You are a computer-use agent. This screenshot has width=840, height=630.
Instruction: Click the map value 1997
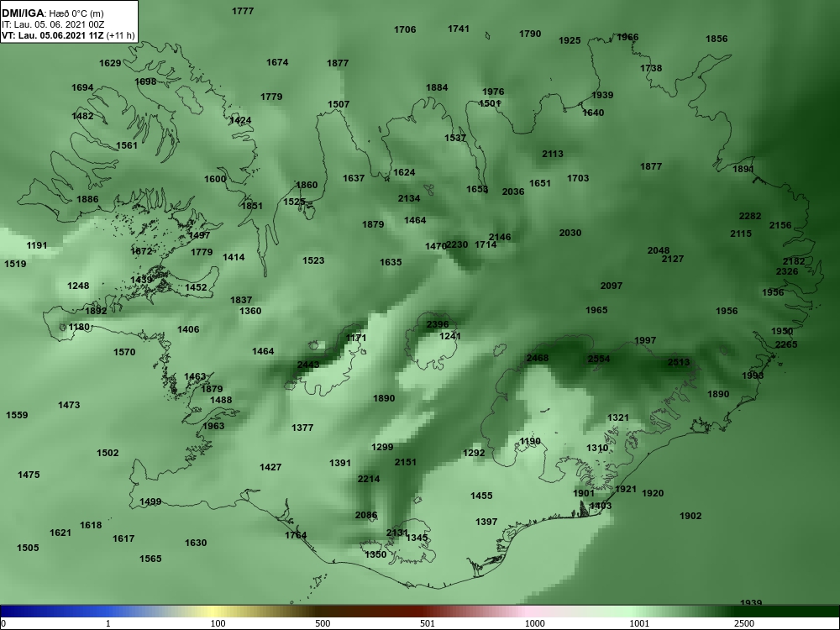645,340
